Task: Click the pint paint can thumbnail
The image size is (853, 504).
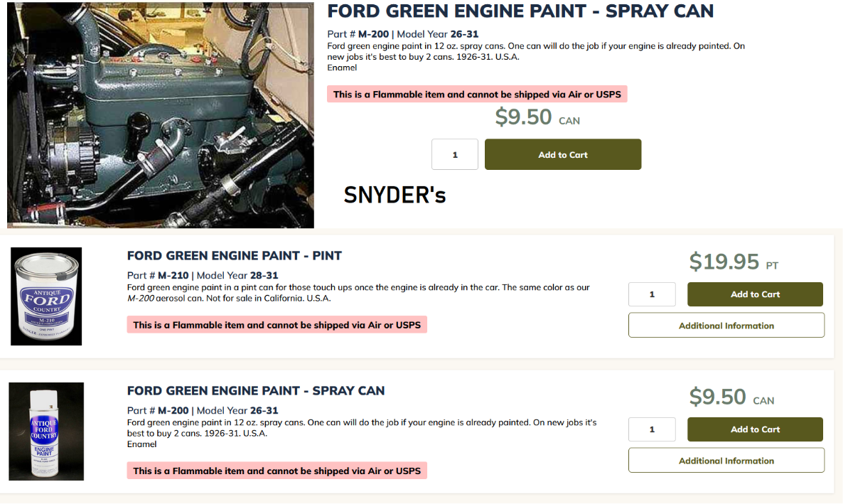Action: (46, 296)
